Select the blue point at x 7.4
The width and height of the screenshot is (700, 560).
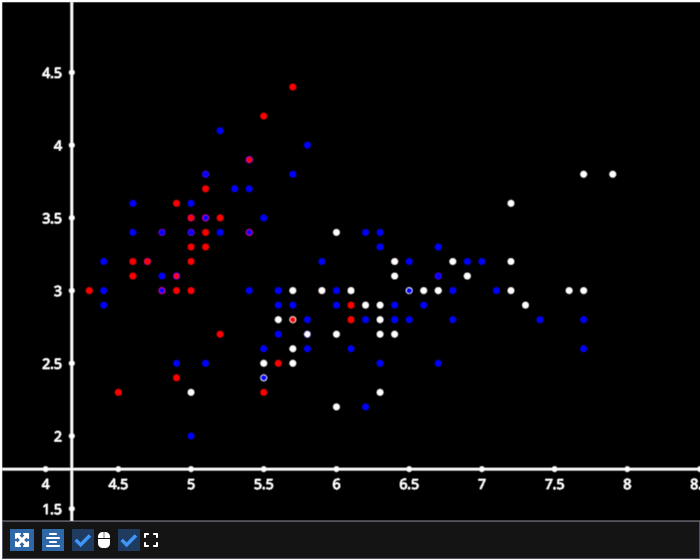pyautogui.click(x=540, y=320)
